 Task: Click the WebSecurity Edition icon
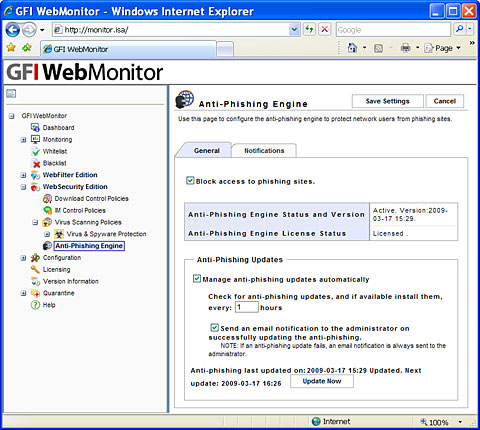[35, 187]
